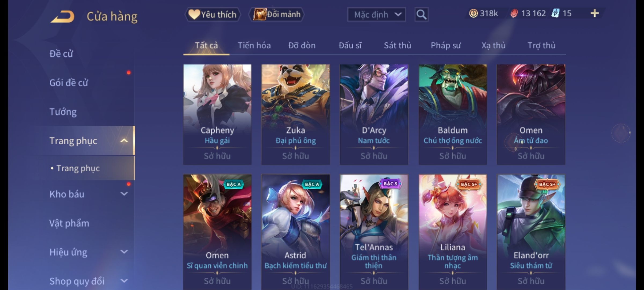Select the Tiến hóa tab

[254, 45]
